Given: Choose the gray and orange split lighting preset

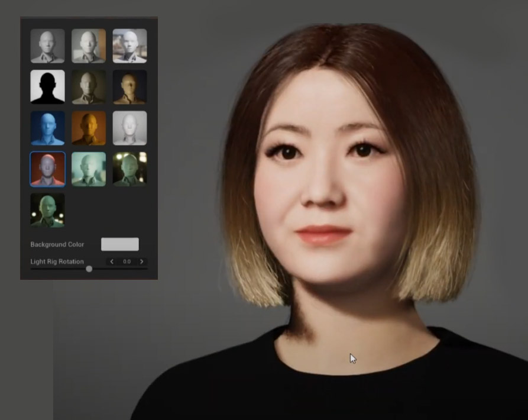Looking at the screenshot, I should pos(89,46).
